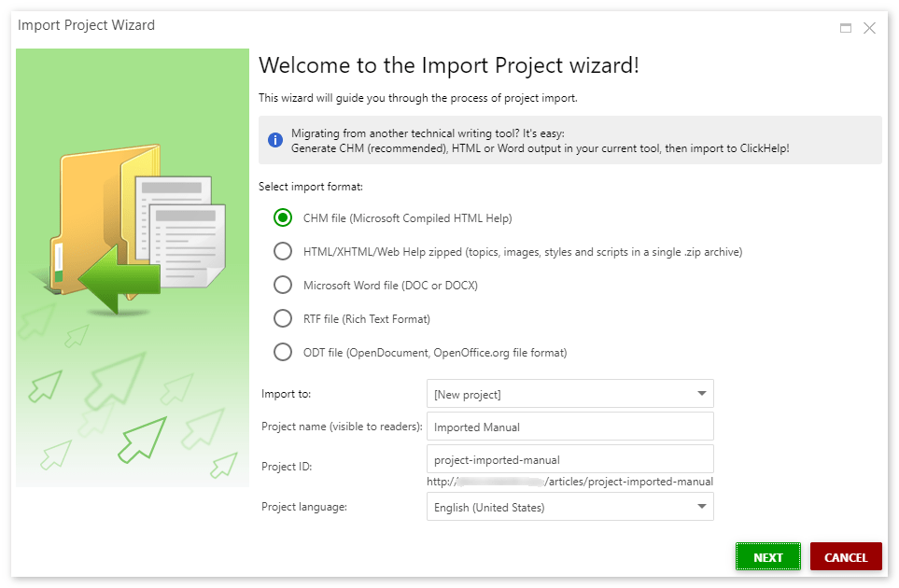Select ODT file format option
Screen dimensions: 899x588
coord(282,352)
